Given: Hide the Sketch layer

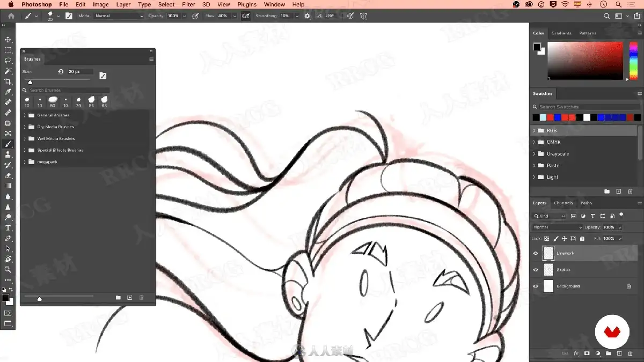Looking at the screenshot, I should (536, 270).
